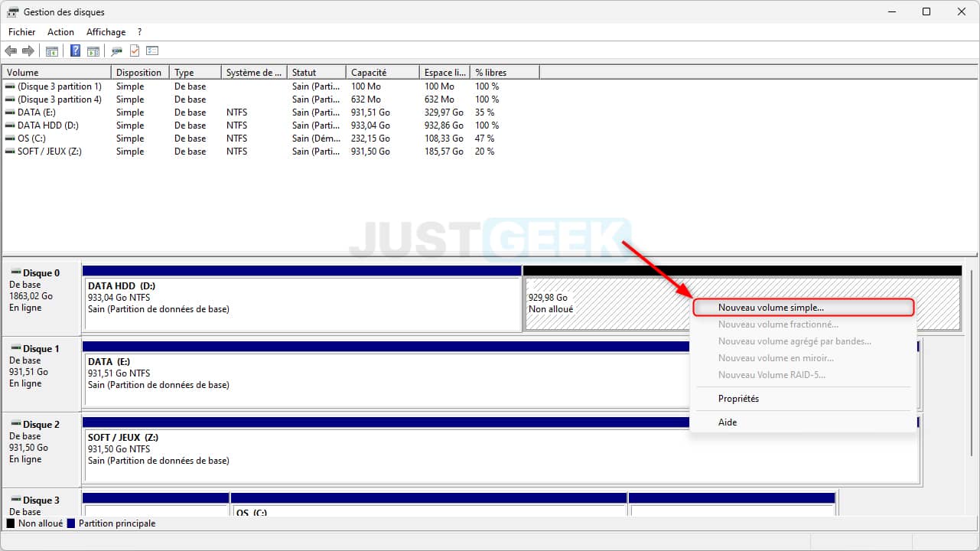Click the 329,97 Go free space cell
980x551 pixels.
[444, 112]
